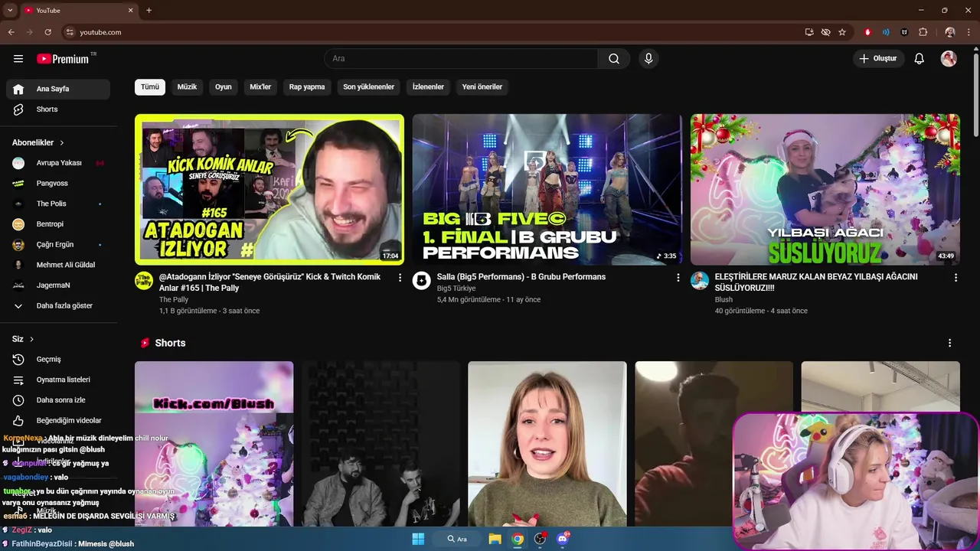
Task: Open the Kick.com/Blush Shorts thumbnail
Action: (x=214, y=444)
